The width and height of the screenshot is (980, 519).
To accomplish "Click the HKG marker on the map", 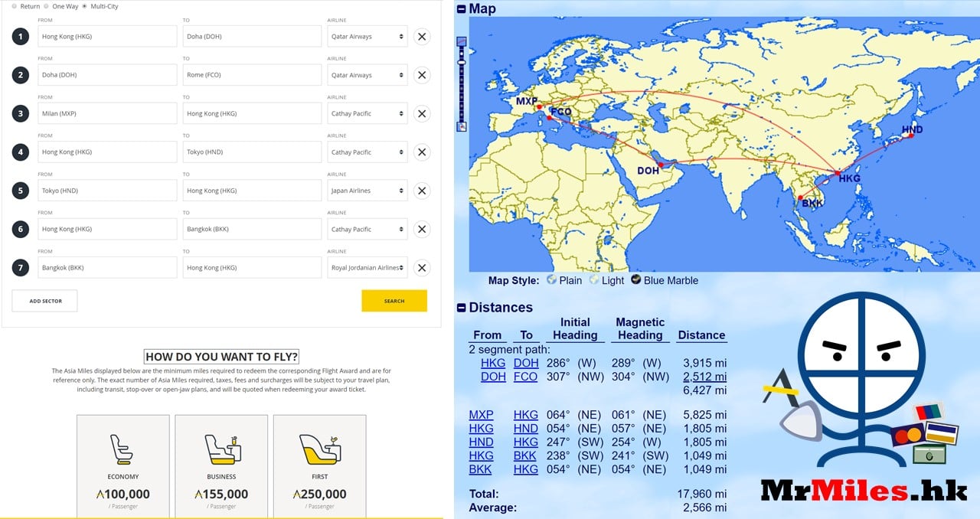I will (839, 173).
